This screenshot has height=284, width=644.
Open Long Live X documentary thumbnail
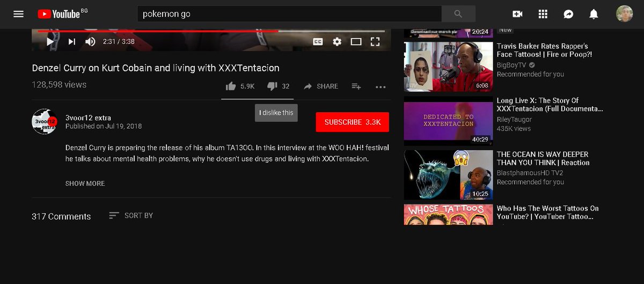pyautogui.click(x=448, y=121)
